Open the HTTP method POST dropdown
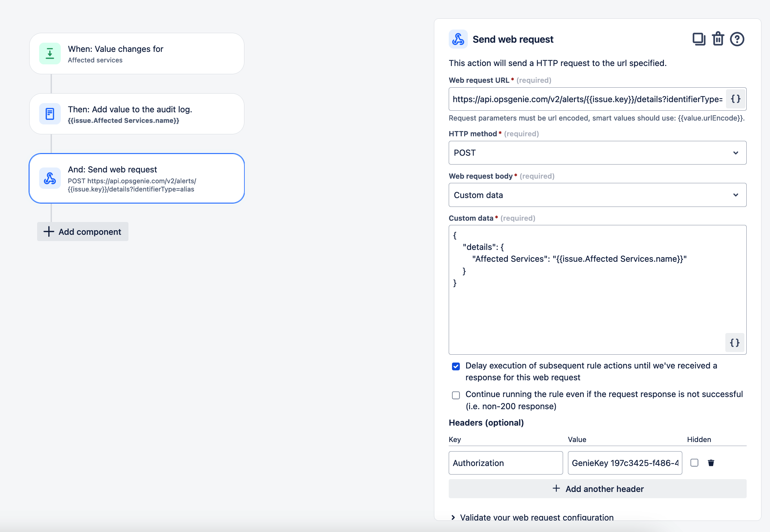Viewport: 770px width, 532px height. pyautogui.click(x=597, y=153)
